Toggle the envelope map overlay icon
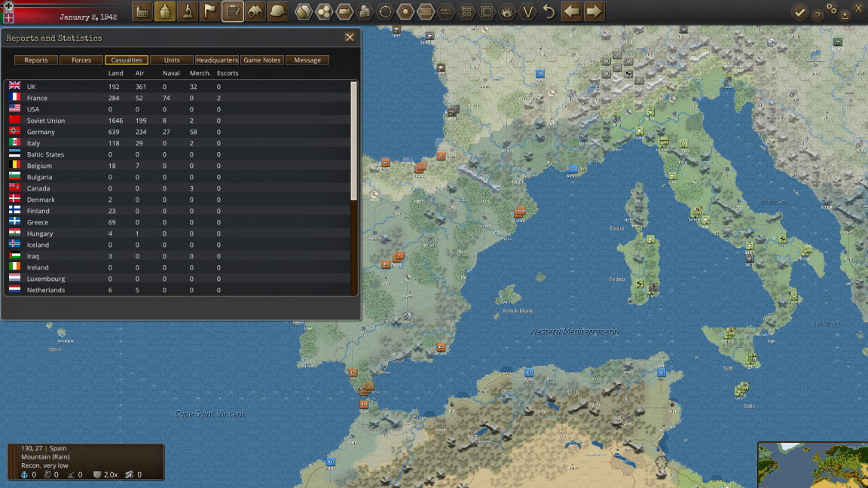The width and height of the screenshot is (868, 488). pyautogui.click(x=426, y=11)
